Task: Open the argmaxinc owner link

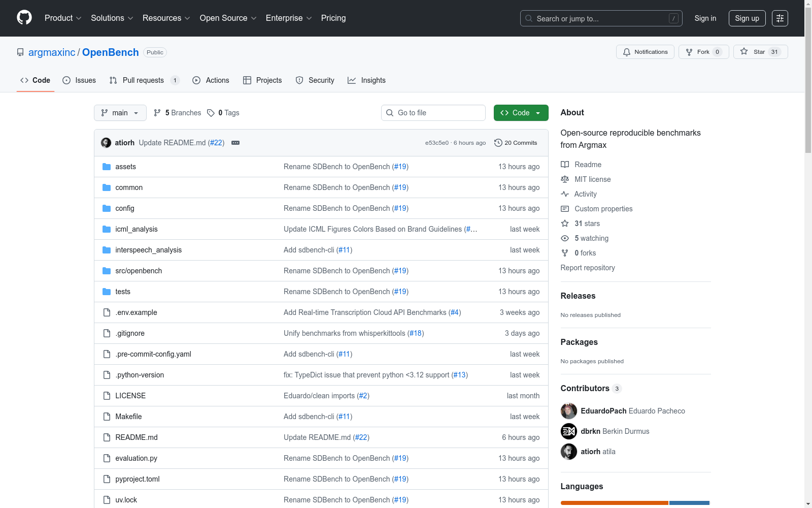Action: 52,52
